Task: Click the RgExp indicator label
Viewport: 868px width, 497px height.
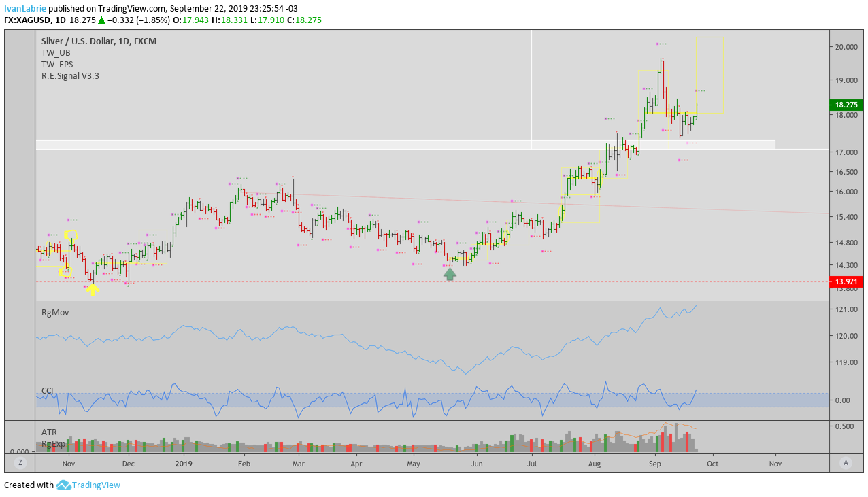Action: 54,443
